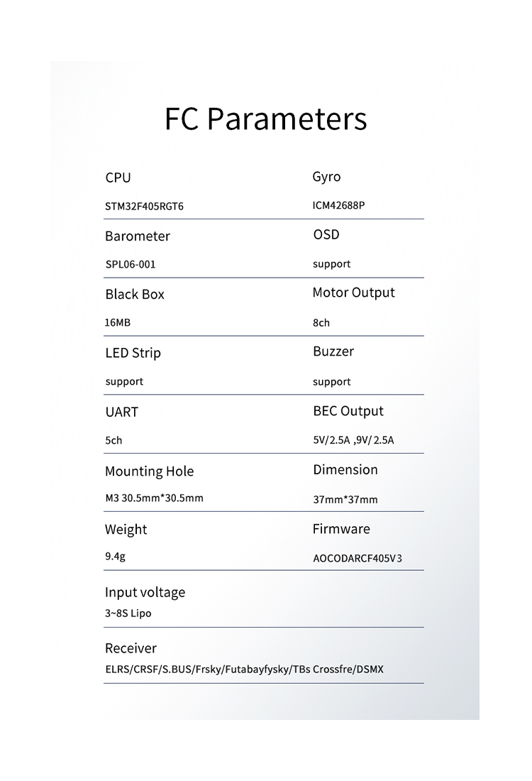Click the Input voltage label
The height and width of the screenshot is (781, 532).
point(145,592)
